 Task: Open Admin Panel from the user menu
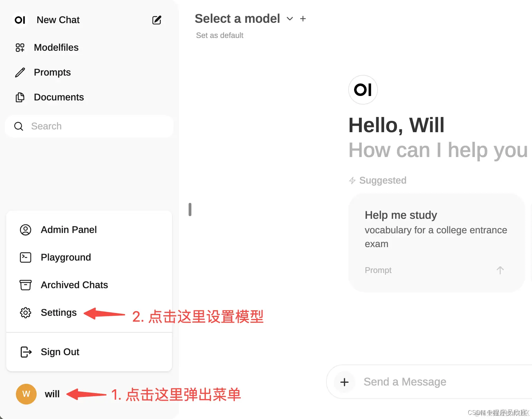89,230
